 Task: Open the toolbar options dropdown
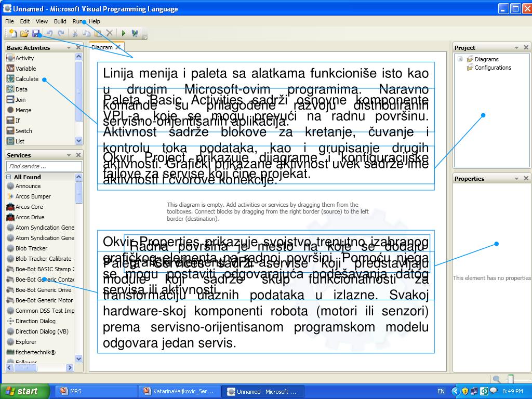point(144,37)
